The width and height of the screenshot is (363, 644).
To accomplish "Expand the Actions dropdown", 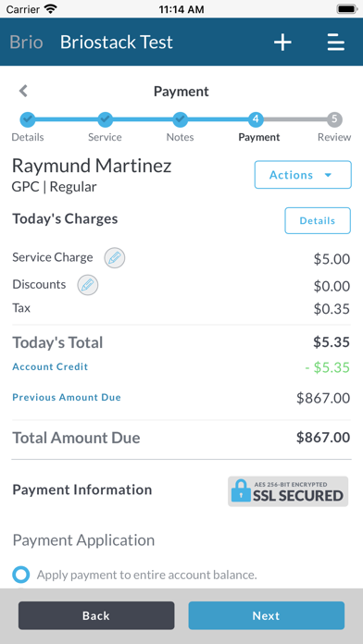I will 303,175.
